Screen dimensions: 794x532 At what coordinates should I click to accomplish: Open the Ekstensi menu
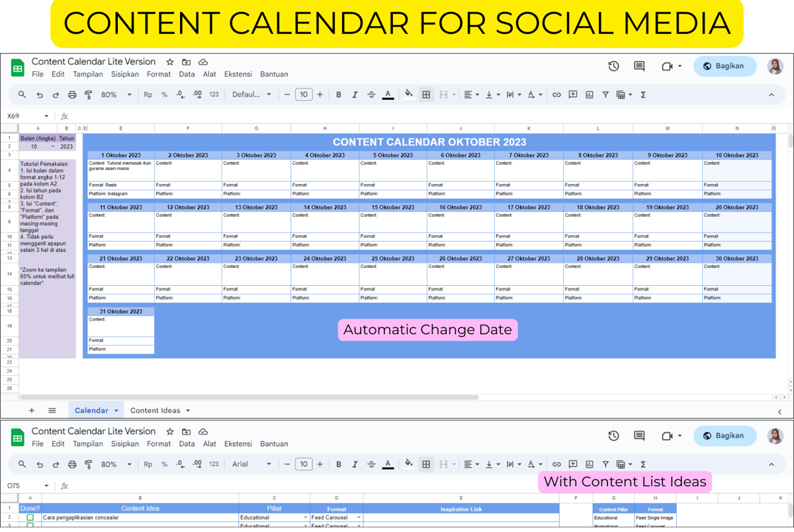coord(238,74)
